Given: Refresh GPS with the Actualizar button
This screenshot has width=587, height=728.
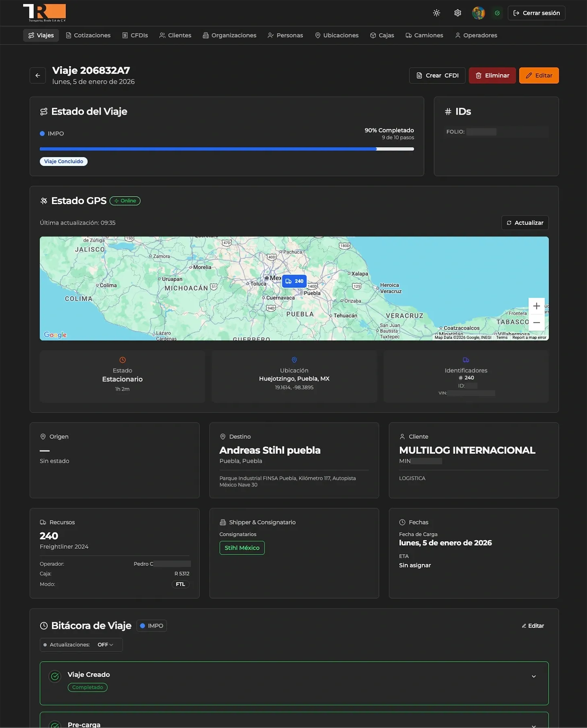Looking at the screenshot, I should click(x=525, y=223).
